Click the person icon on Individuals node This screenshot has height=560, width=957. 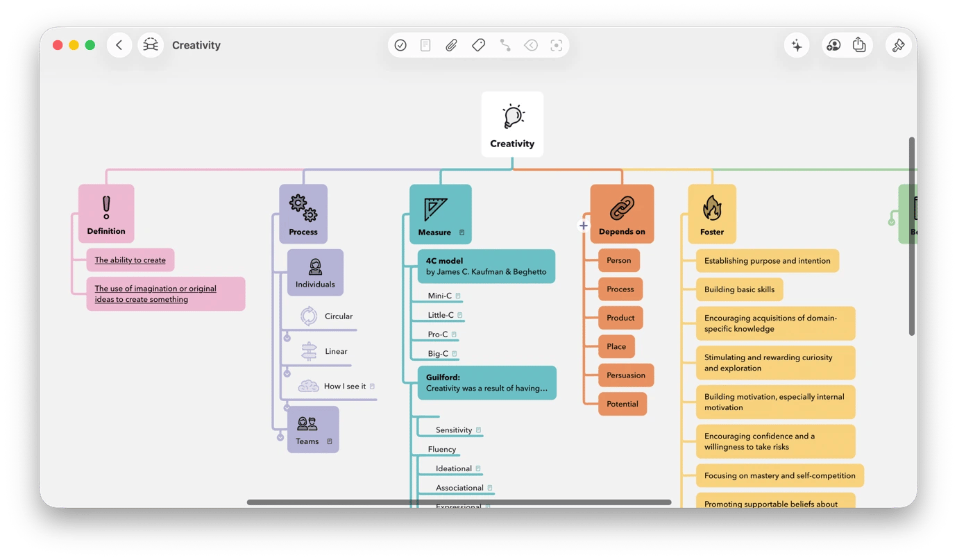click(x=315, y=267)
